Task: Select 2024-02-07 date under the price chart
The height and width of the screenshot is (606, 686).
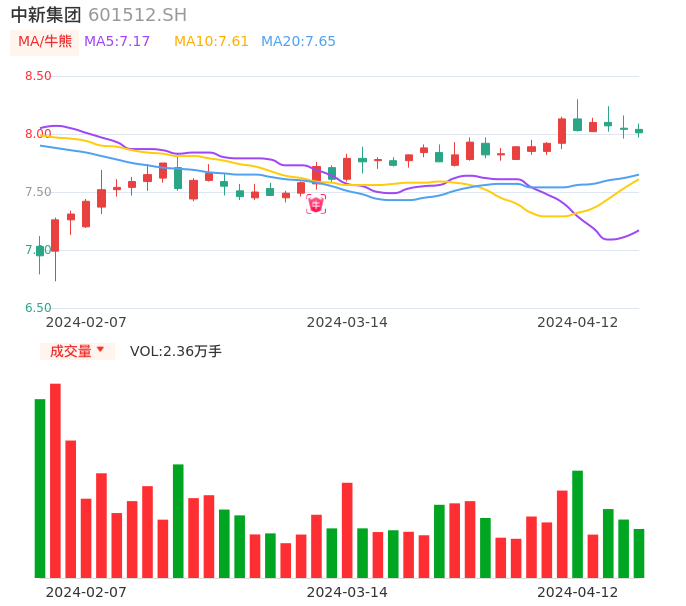Action: click(86, 322)
